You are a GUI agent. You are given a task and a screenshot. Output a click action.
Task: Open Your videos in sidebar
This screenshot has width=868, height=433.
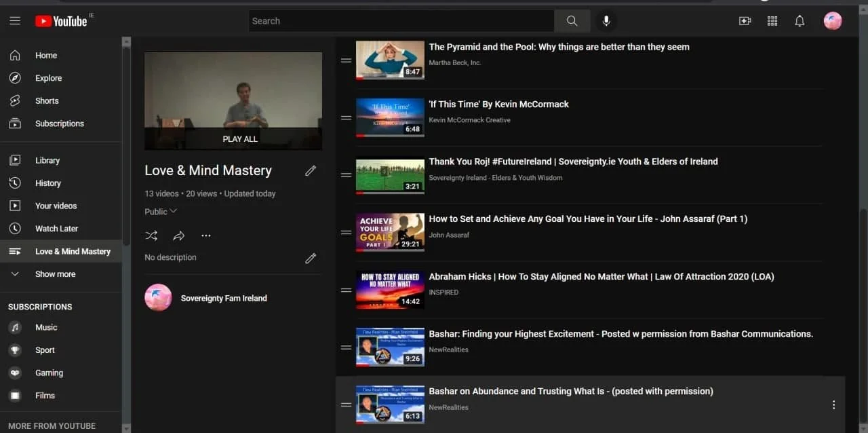click(x=61, y=206)
